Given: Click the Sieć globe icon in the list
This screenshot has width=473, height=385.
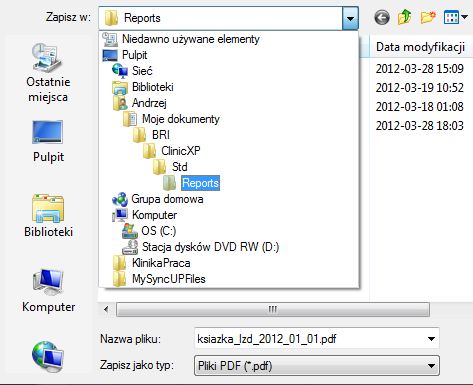Looking at the screenshot, I should pyautogui.click(x=120, y=71).
